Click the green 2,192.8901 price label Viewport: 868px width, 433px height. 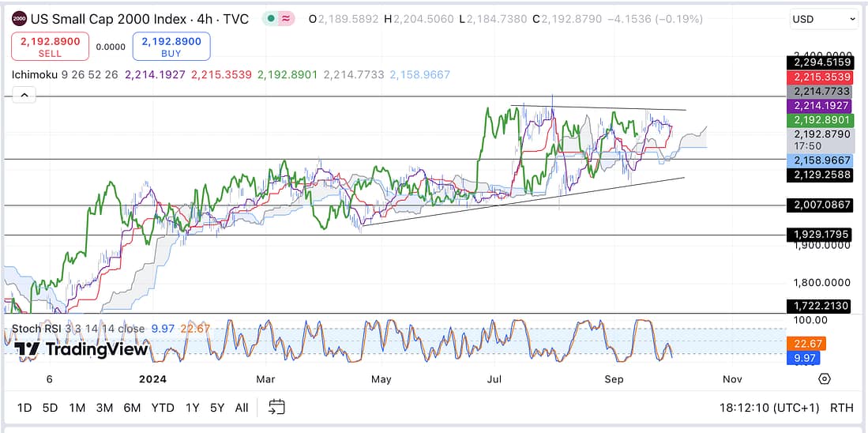tap(820, 121)
